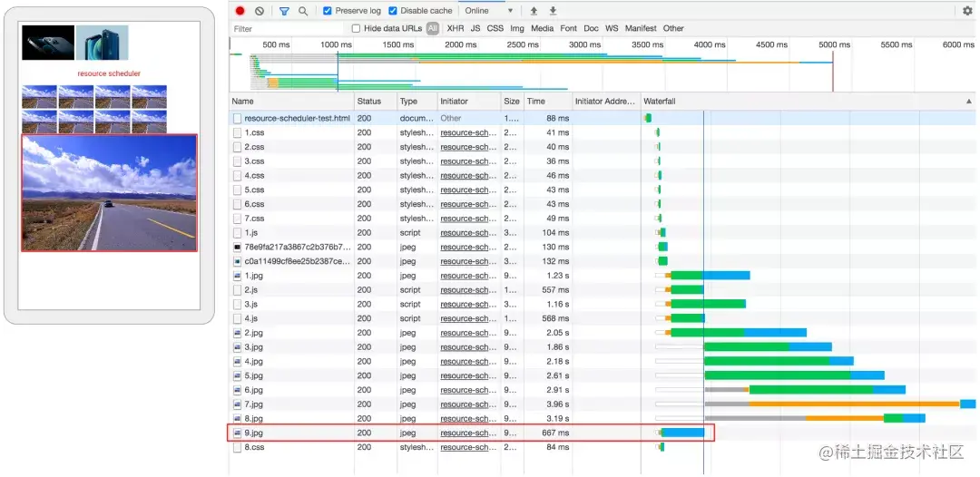The height and width of the screenshot is (477, 980).
Task: Sort by Size column header
Action: point(513,102)
